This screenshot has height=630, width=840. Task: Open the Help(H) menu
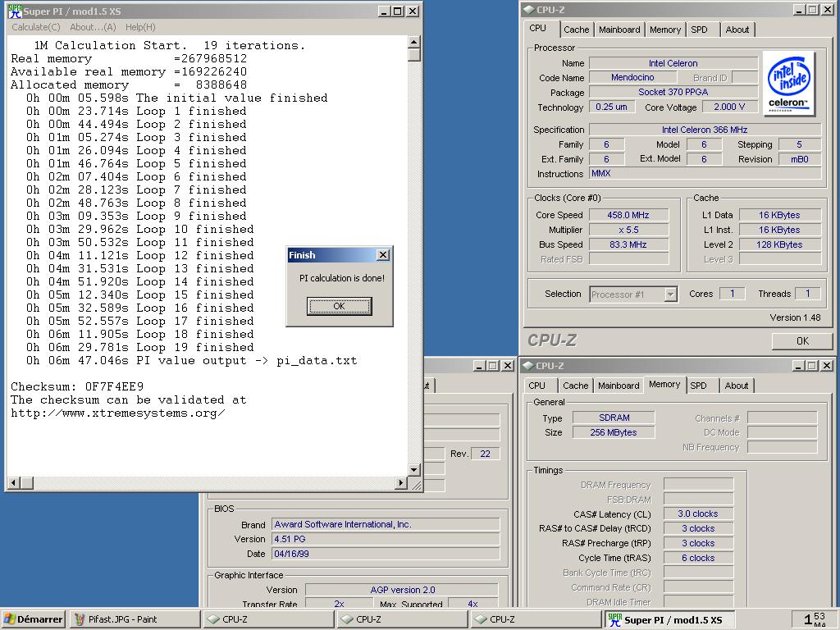140,27
